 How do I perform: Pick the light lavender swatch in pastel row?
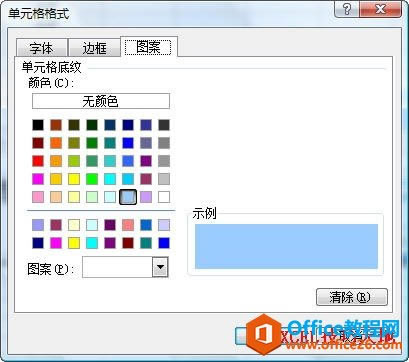point(146,197)
